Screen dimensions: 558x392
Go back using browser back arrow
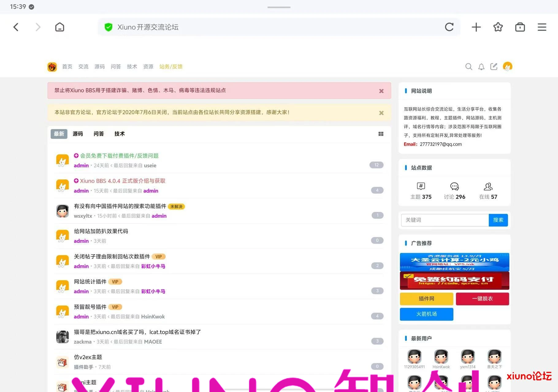click(16, 27)
